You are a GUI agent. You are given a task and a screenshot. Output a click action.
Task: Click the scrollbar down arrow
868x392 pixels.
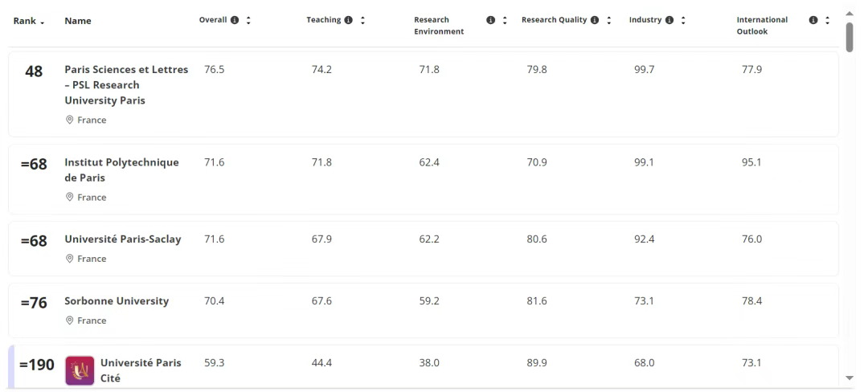pos(850,378)
